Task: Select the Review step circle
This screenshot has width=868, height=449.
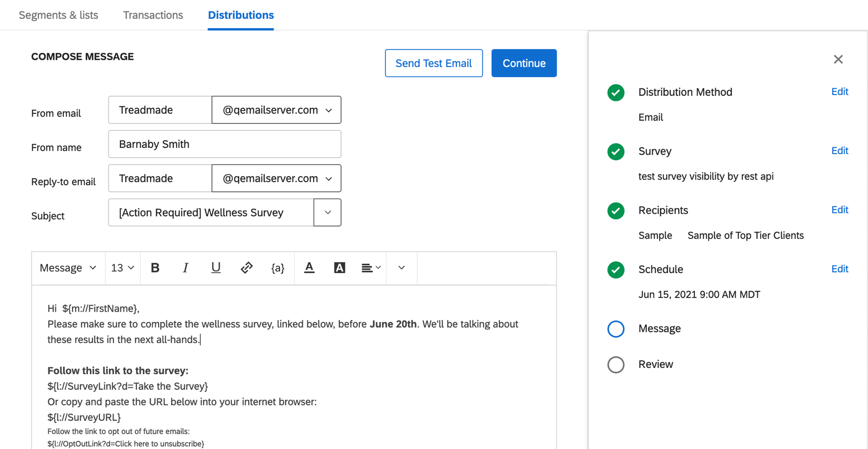Action: (616, 365)
